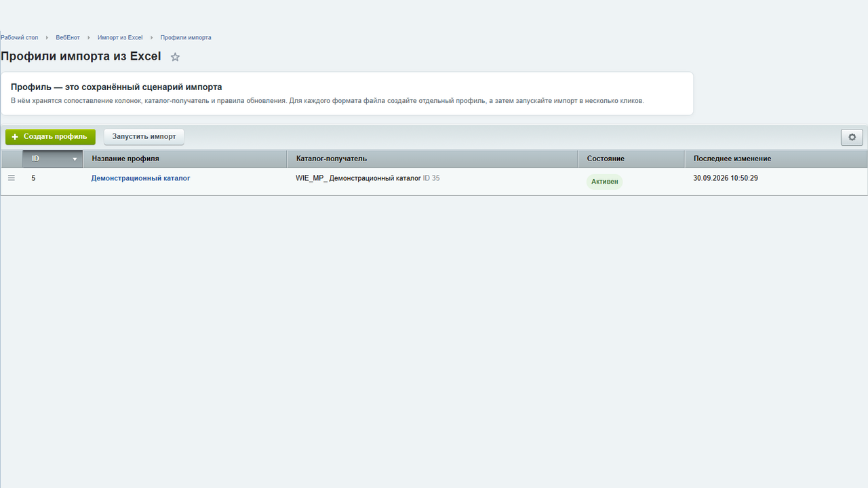Click the page title "Профили импорта из Excel"

tap(81, 56)
